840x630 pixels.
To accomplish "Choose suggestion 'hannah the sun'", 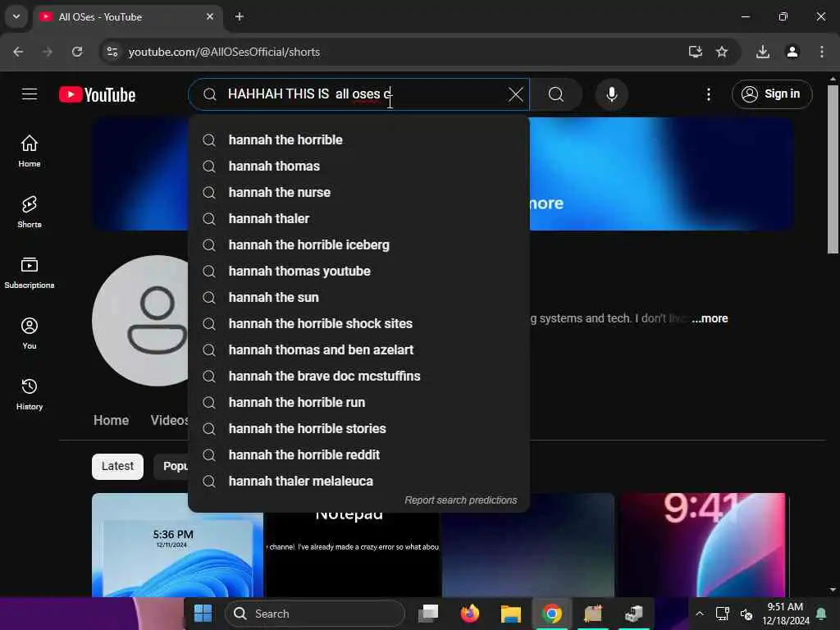I will (x=359, y=297).
